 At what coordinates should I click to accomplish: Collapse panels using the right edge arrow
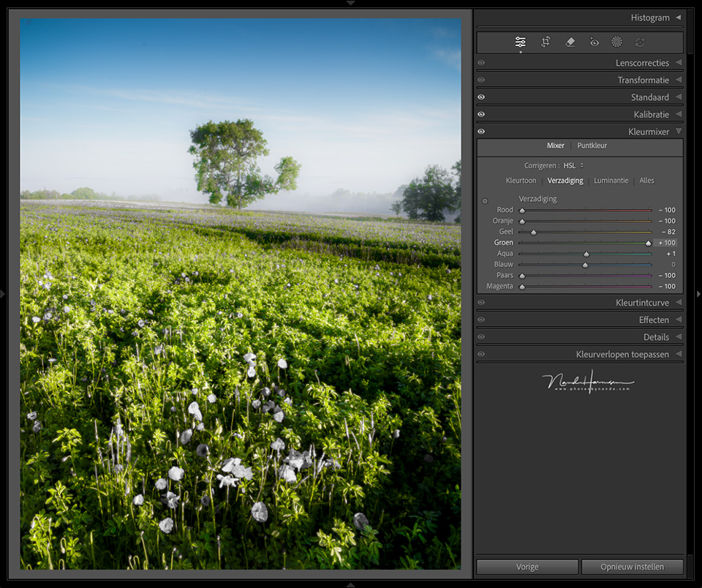(698, 294)
